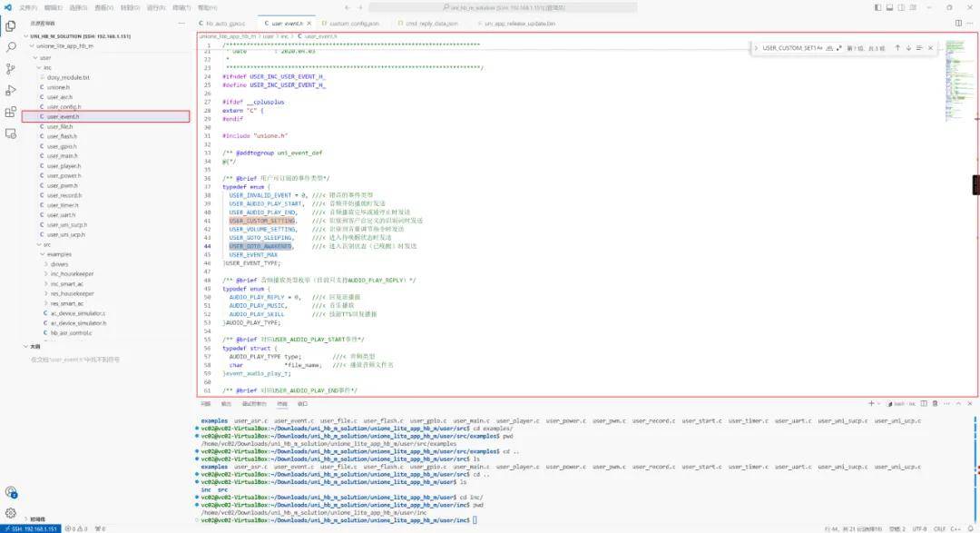
Task: Close the bottom terminal panel
Action: click(970, 404)
